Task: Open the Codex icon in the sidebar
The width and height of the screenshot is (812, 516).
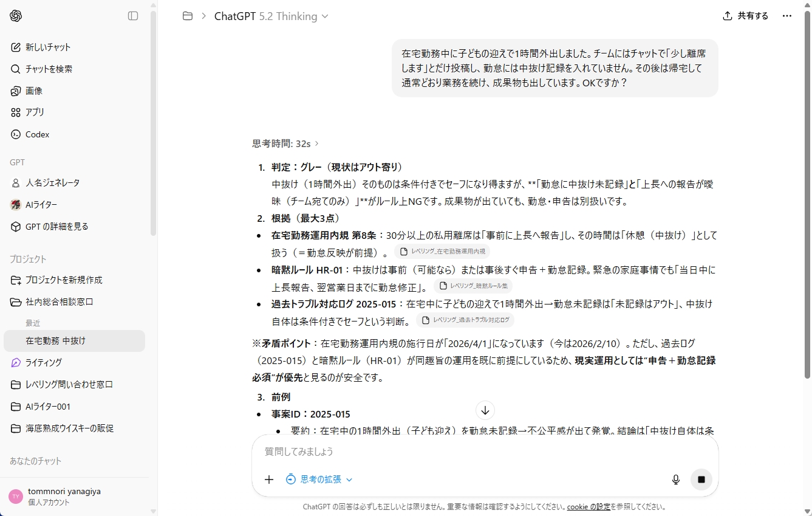Action: [x=16, y=134]
